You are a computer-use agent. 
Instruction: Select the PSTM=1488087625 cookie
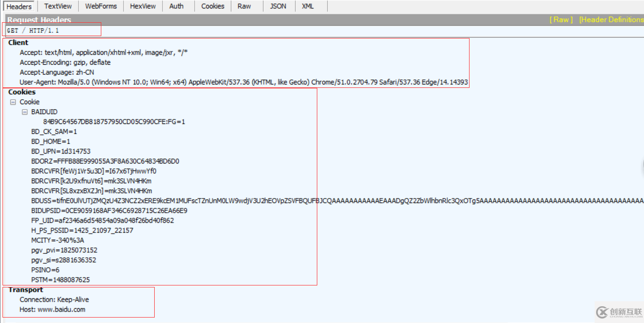[61, 280]
